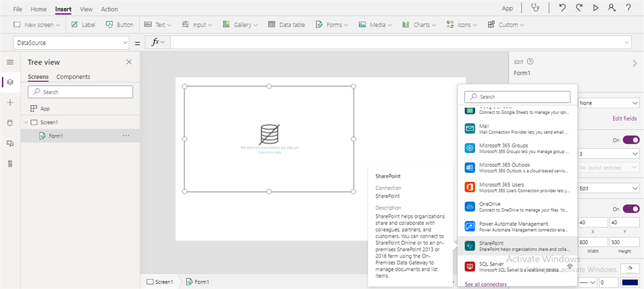Open the Custom dropdown
The image size is (644, 289).
pos(506,25)
